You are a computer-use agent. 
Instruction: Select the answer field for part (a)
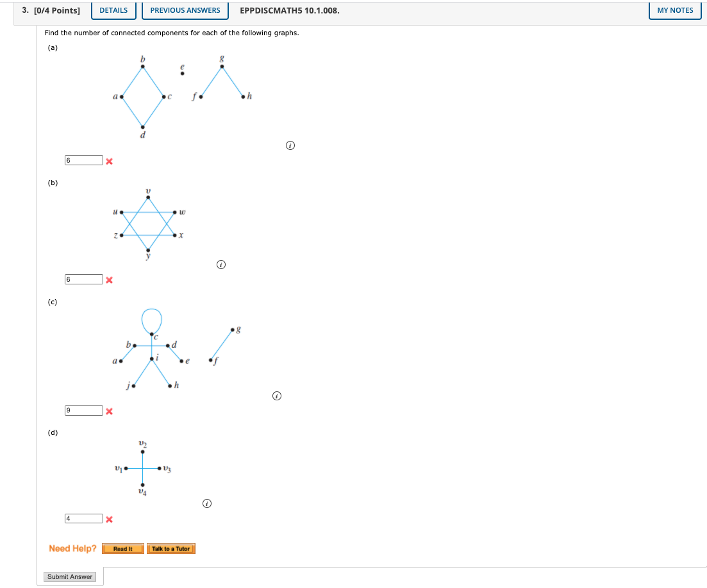[x=83, y=159]
